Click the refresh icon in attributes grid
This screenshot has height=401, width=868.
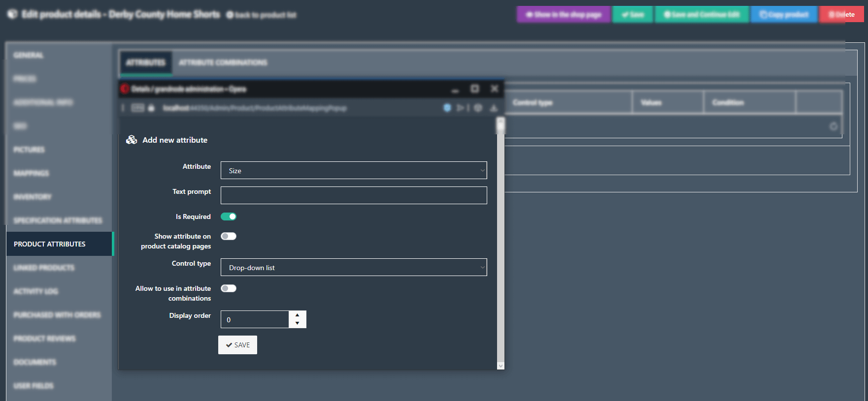834,126
